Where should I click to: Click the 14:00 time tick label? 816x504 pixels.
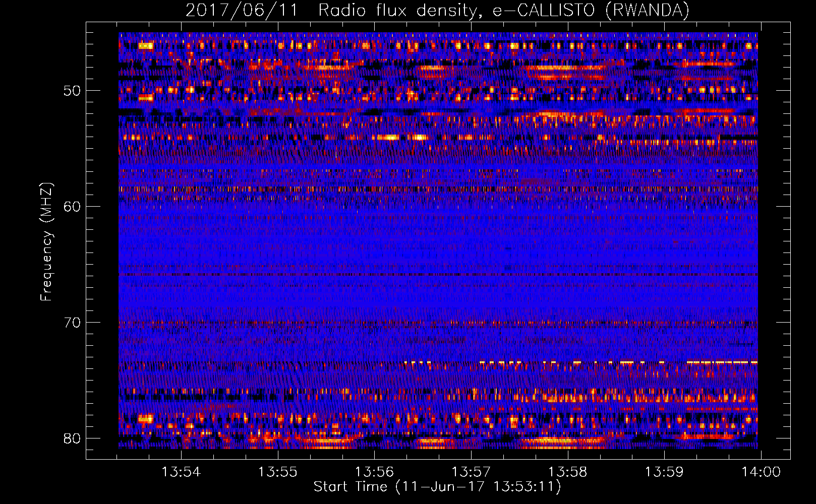tap(761, 472)
